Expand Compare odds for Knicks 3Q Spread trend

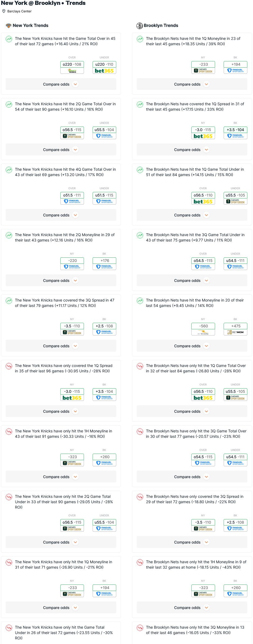coord(61,346)
